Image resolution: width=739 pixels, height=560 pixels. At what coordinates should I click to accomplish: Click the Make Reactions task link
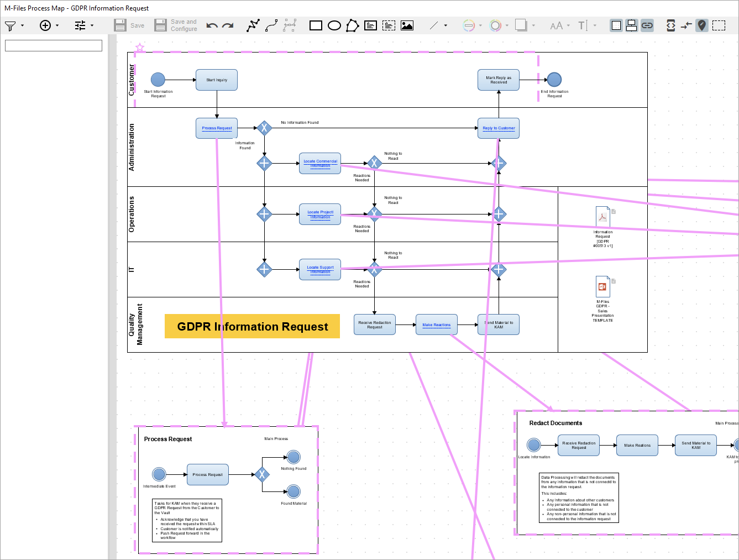point(436,325)
